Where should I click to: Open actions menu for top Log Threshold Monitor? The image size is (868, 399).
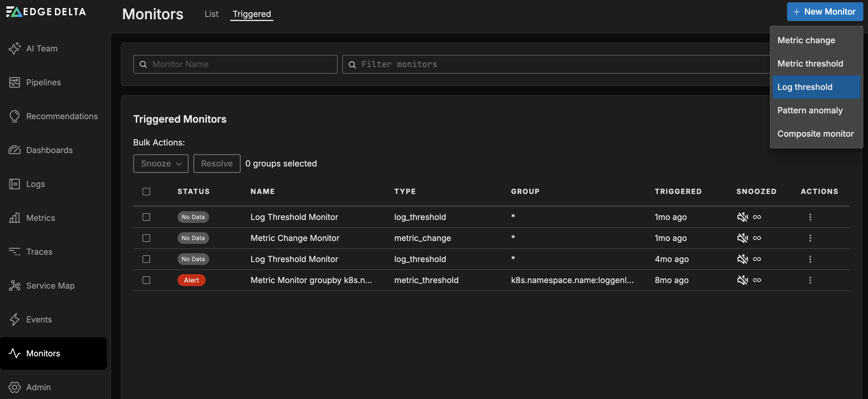point(810,217)
